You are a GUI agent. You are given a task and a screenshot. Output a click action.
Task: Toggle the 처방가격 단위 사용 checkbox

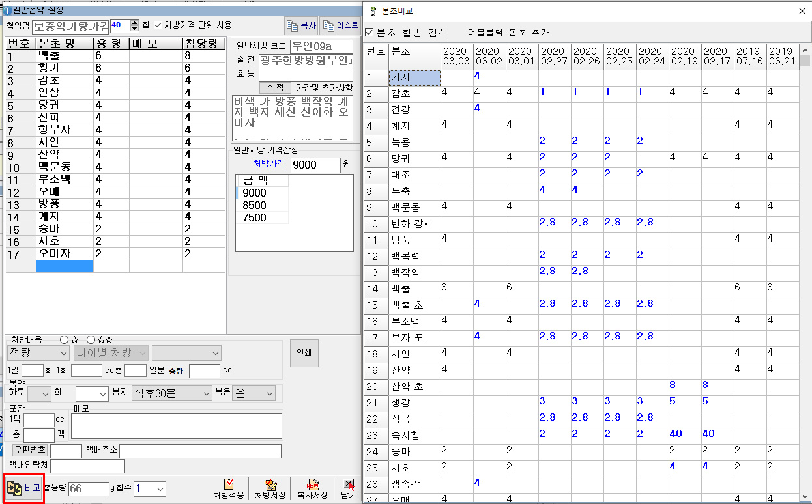(x=158, y=25)
